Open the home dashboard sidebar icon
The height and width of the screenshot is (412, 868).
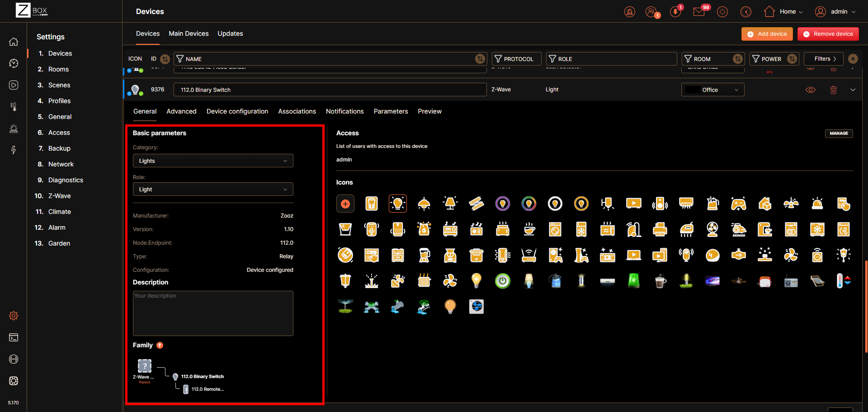[14, 42]
